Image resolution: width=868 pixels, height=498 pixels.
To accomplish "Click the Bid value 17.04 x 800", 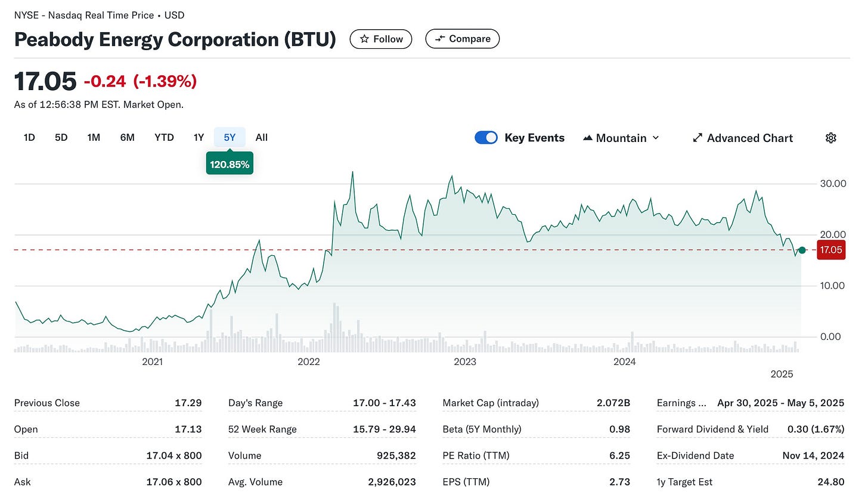I will (x=174, y=456).
